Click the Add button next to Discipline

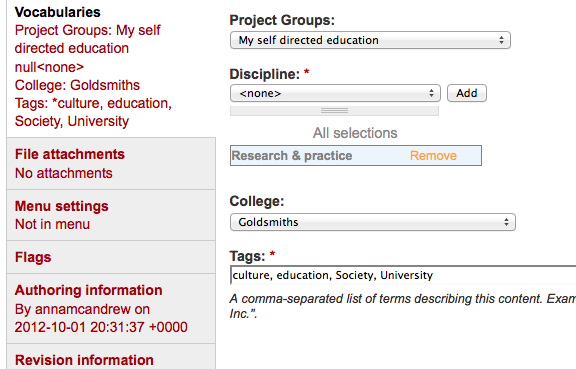click(x=467, y=93)
